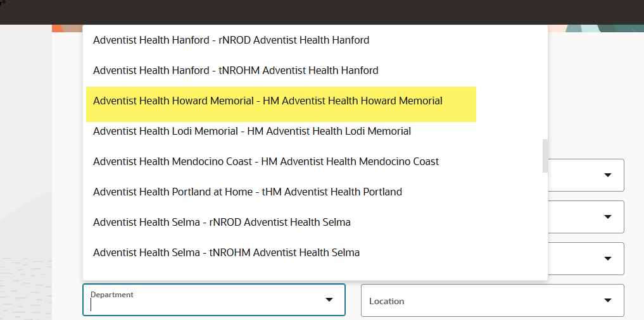
Task: Pick the highlighted Howard Memorial option
Action: [x=267, y=101]
